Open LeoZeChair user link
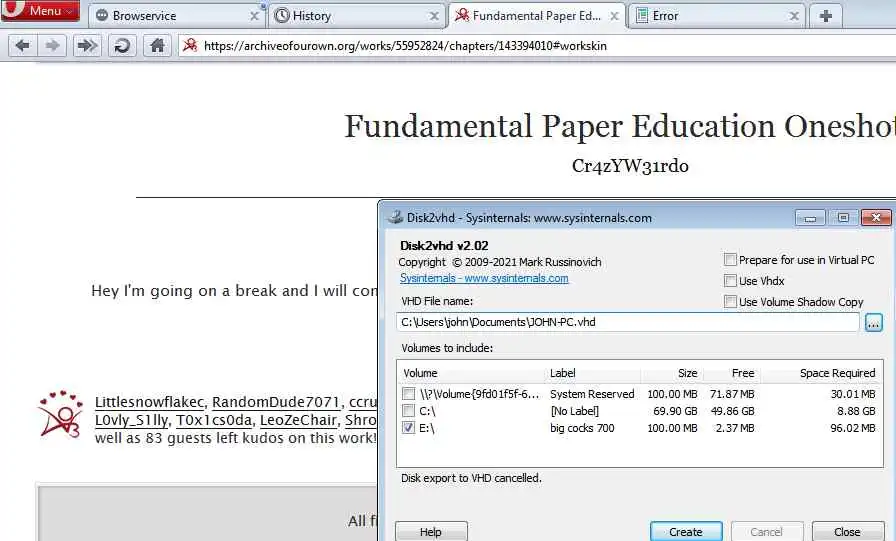 (x=298, y=420)
